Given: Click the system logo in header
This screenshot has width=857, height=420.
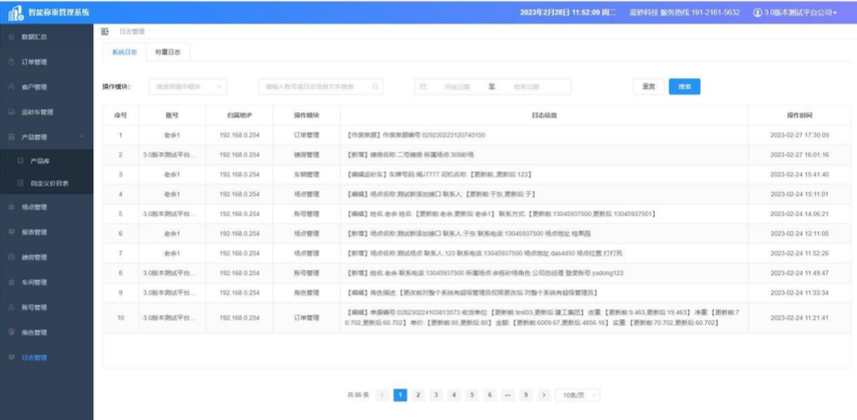Looking at the screenshot, I should 16,13.
